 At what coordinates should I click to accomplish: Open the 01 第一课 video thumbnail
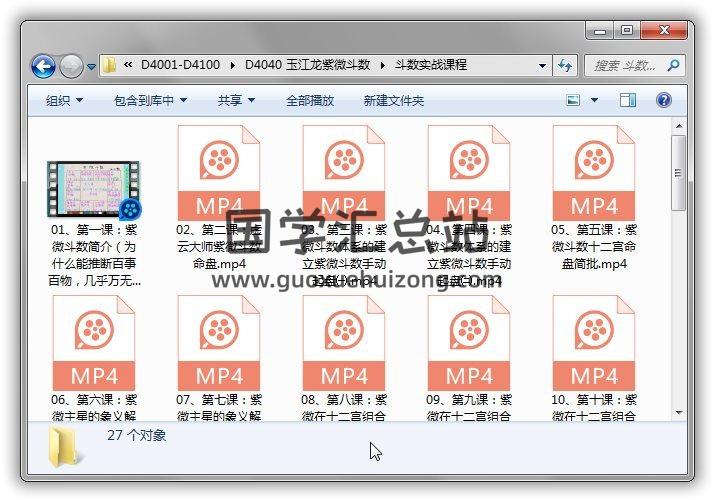93,190
